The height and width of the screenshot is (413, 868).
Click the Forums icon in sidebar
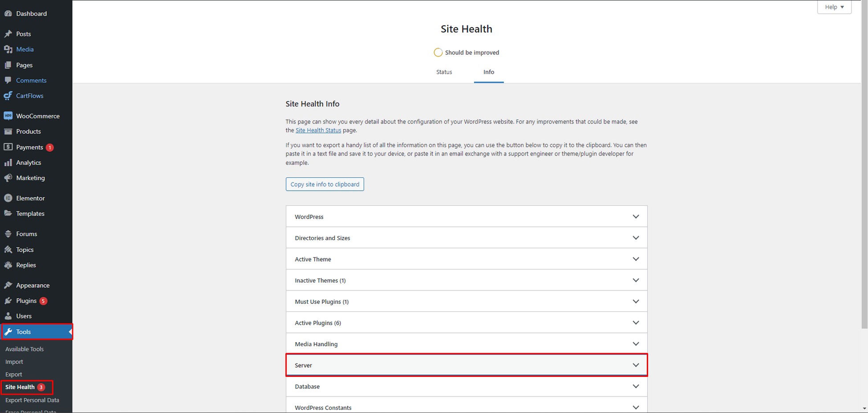pyautogui.click(x=8, y=234)
